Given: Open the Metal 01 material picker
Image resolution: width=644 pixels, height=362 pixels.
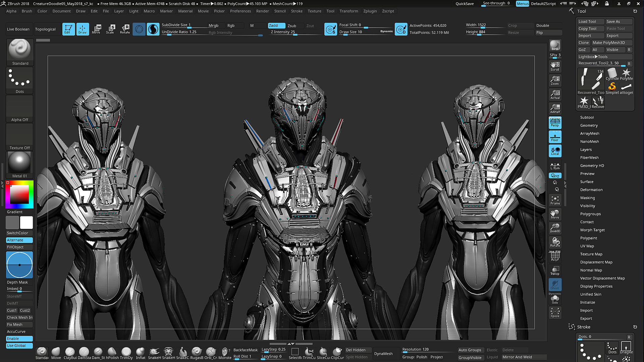Looking at the screenshot, I should (x=20, y=165).
